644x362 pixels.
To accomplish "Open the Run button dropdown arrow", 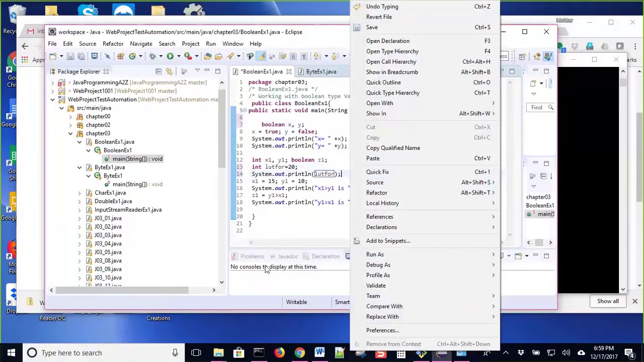I will [179, 56].
